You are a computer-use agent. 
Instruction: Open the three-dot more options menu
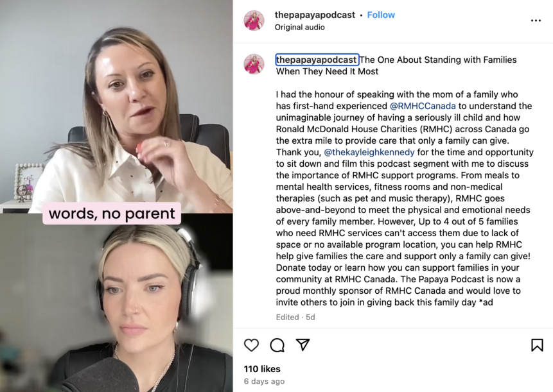tap(536, 21)
